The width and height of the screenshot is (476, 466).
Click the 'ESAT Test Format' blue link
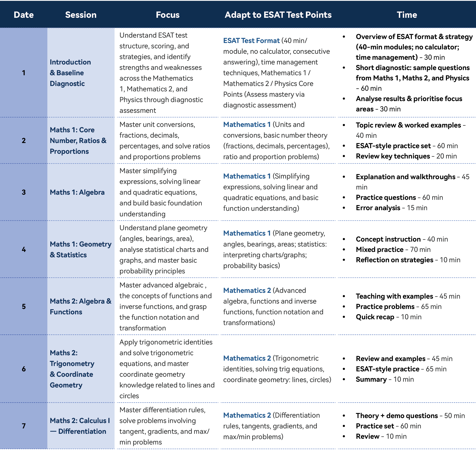pos(251,41)
